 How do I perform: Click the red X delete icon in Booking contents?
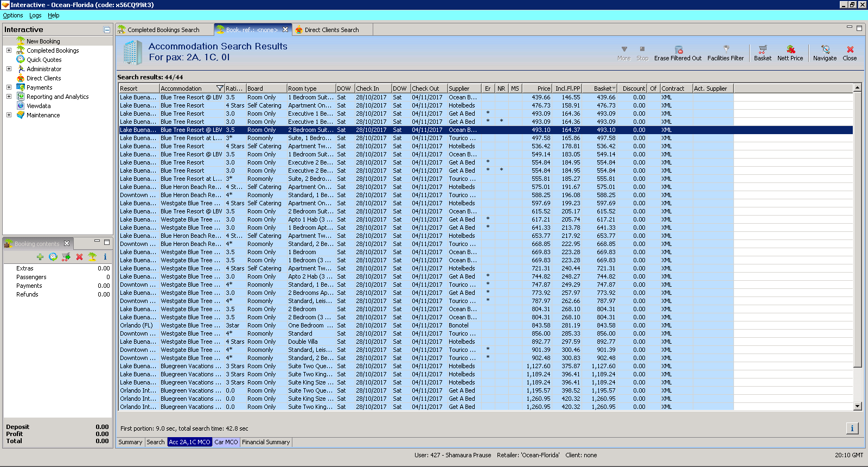(x=79, y=257)
